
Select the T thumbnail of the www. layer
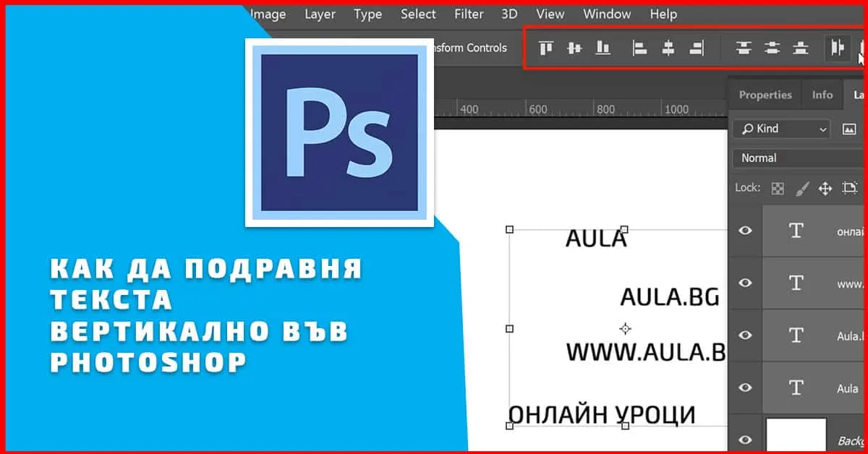click(796, 283)
